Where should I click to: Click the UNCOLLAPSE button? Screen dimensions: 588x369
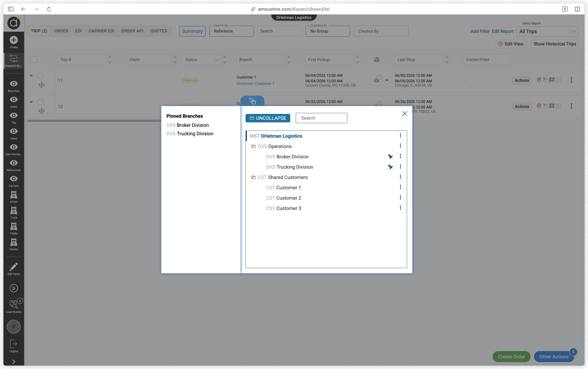(x=268, y=118)
